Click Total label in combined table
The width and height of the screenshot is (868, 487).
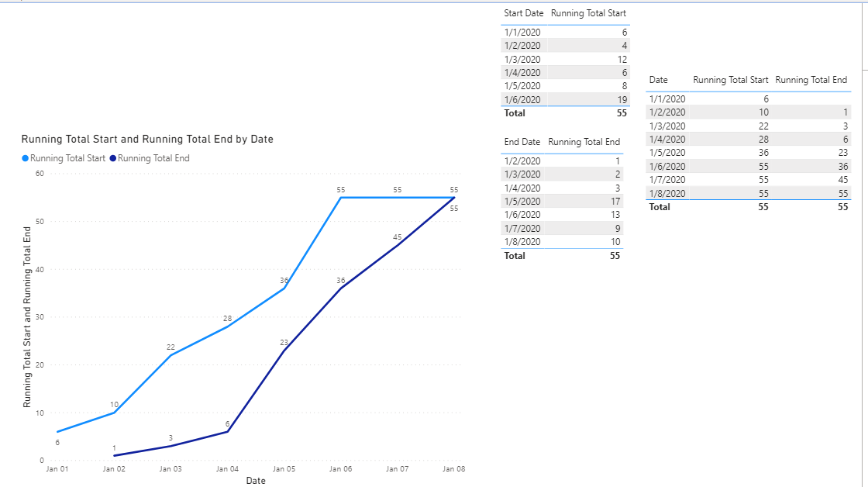pos(660,206)
